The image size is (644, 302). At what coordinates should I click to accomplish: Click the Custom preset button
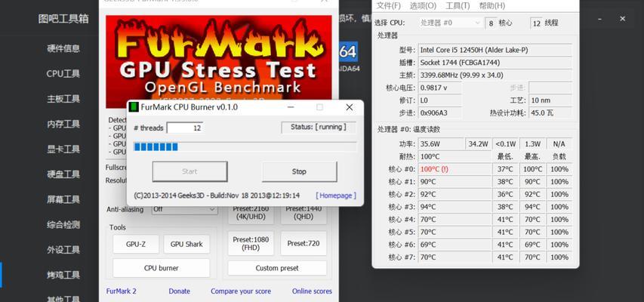(x=277, y=268)
